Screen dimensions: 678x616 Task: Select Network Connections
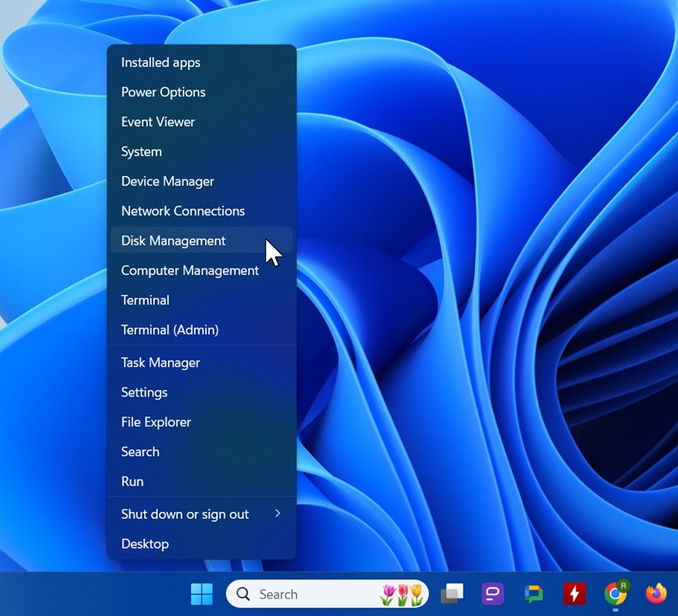[x=201, y=211]
